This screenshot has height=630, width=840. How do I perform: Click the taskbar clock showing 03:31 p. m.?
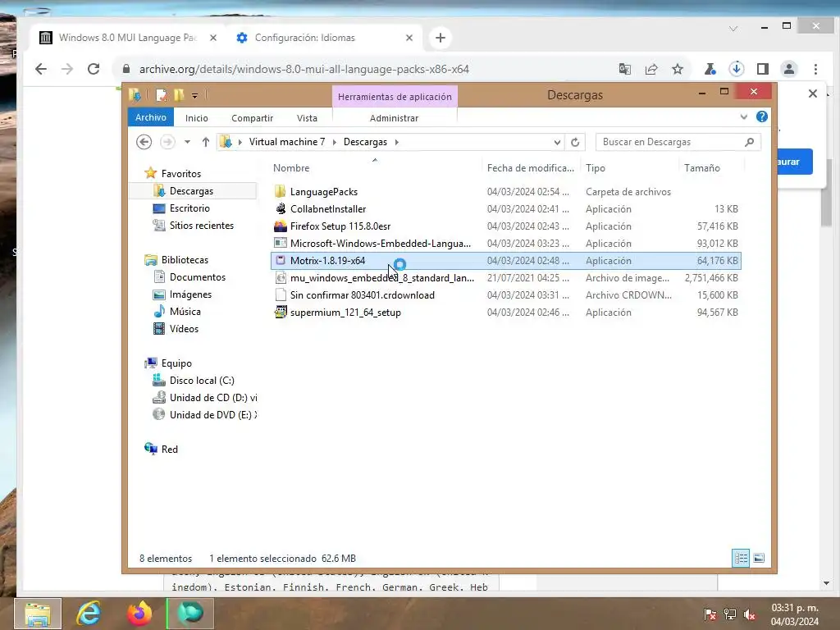click(x=795, y=608)
